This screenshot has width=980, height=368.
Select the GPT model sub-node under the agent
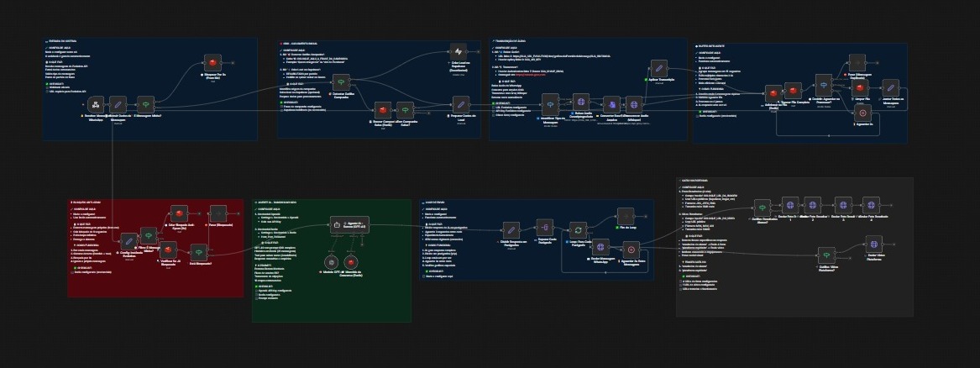(329, 262)
